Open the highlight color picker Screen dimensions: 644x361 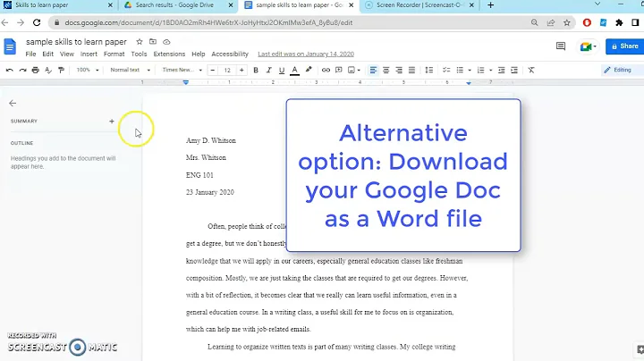(x=309, y=71)
